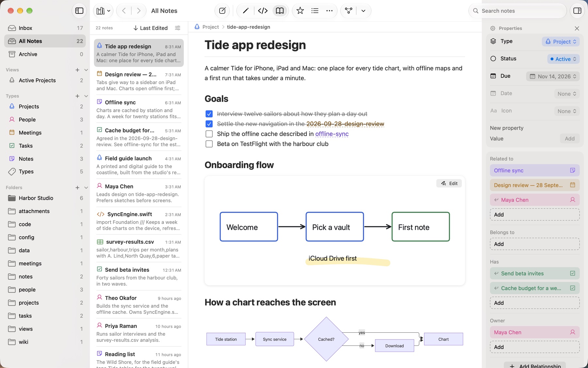Screen dimensions: 588x368
Task: Change the Due date Nov 14, 2026
Action: click(553, 77)
